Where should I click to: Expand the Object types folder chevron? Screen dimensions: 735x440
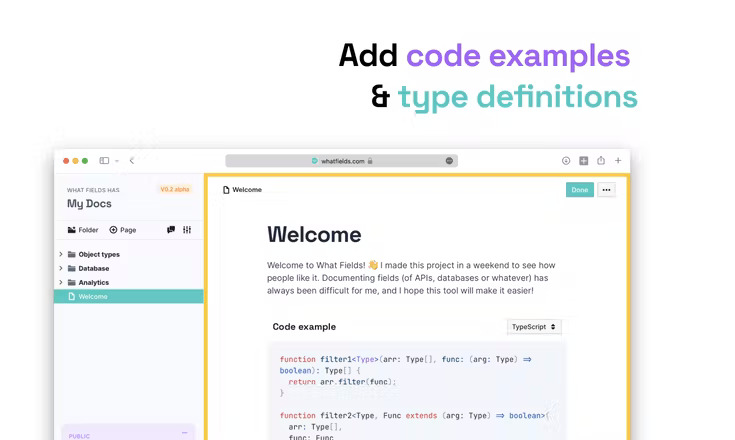pos(61,254)
